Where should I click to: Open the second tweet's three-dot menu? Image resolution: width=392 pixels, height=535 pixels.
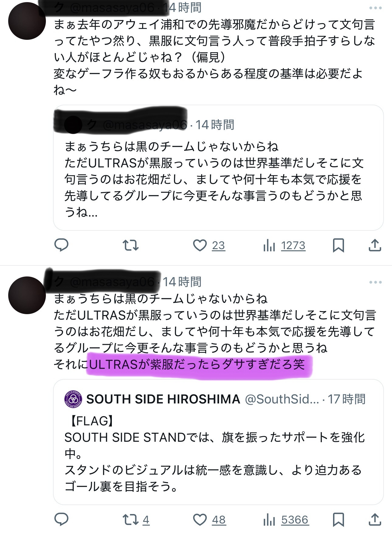(375, 282)
